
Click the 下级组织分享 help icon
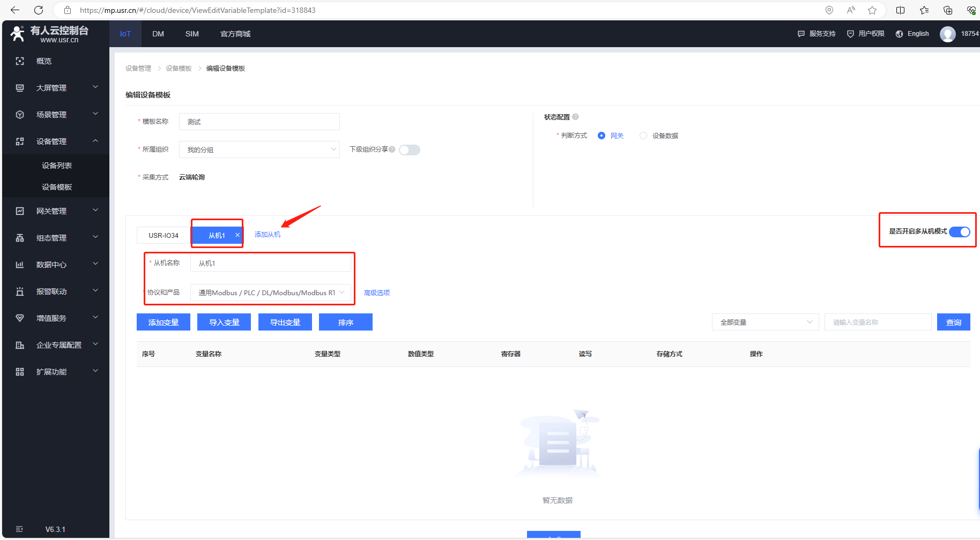pos(392,149)
